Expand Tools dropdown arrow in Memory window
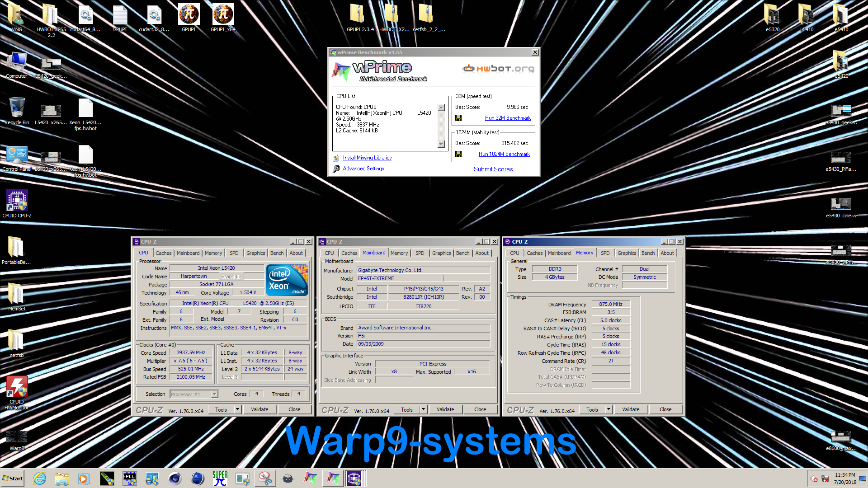Screen dimensions: 868x488 [x=609, y=410]
